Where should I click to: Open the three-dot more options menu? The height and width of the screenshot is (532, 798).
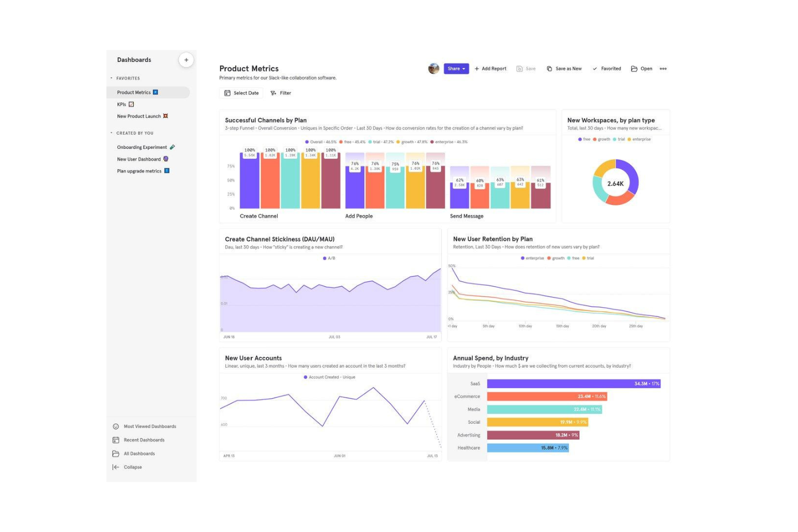pyautogui.click(x=663, y=69)
